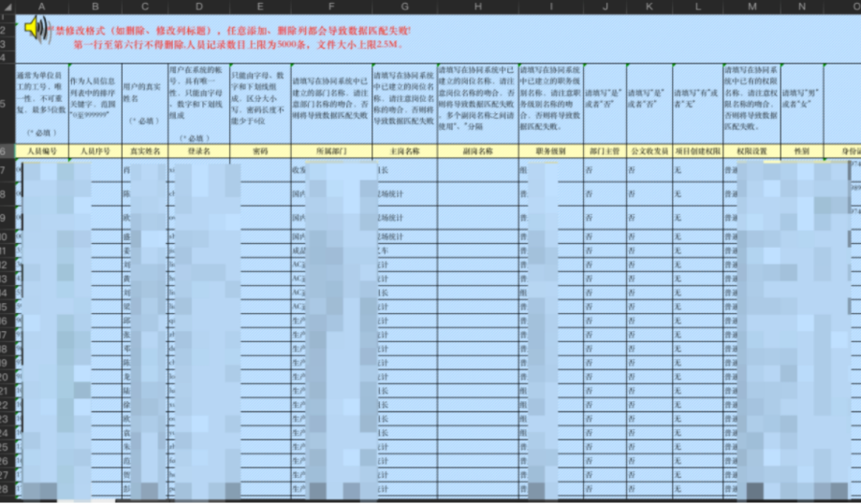This screenshot has height=504, width=861.
Task: Click the 副岗名称 header cell
Action: (x=477, y=151)
